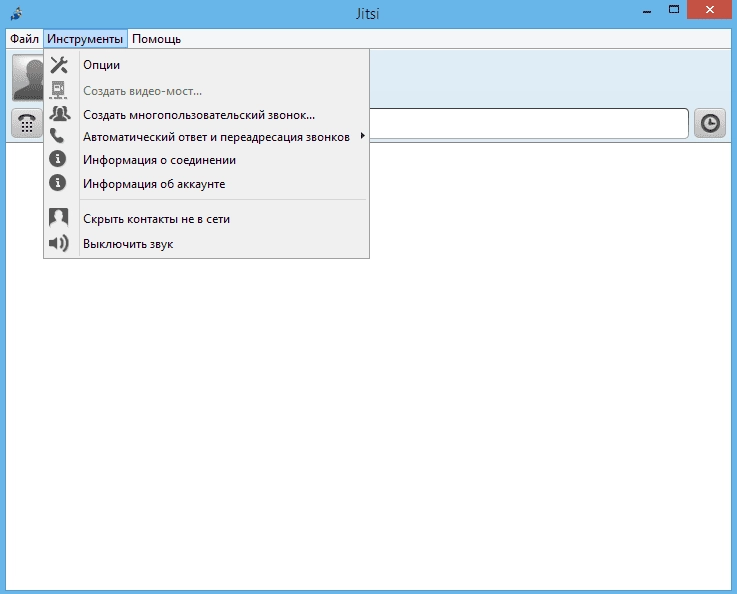Open Информация об аккаунте
The image size is (737, 594).
pyautogui.click(x=206, y=184)
